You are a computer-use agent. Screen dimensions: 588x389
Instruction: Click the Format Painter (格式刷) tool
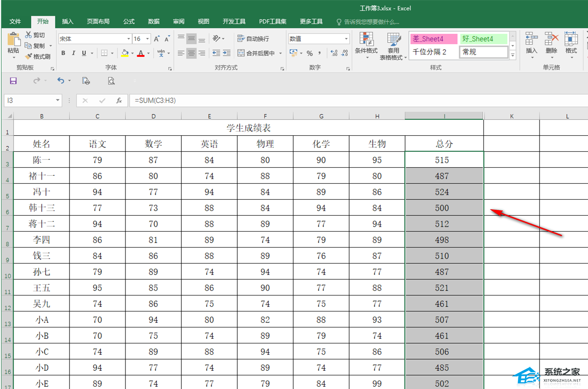tap(38, 56)
